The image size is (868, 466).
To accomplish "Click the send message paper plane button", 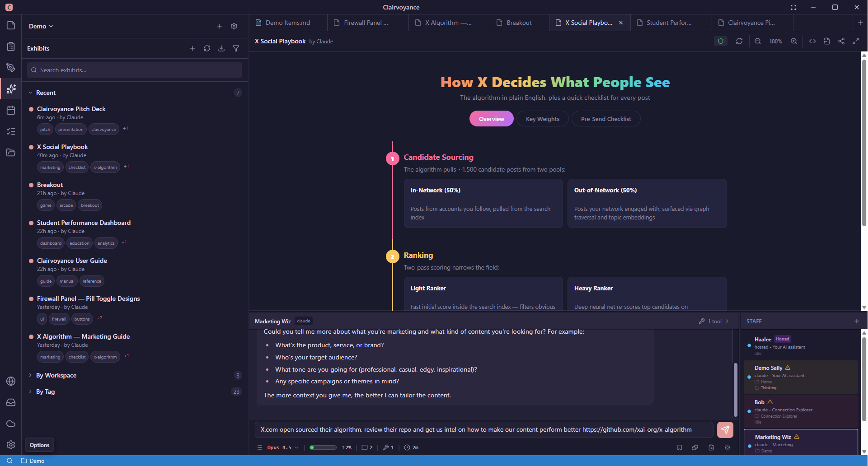I will 725,430.
